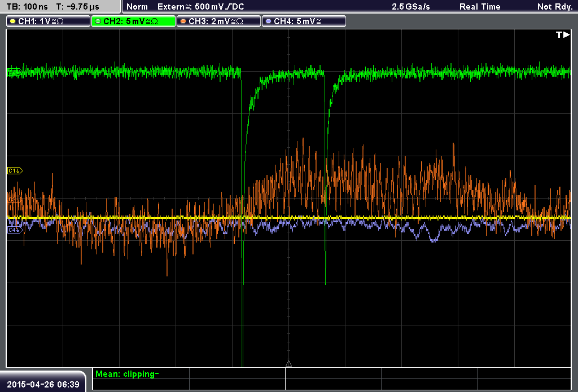Click the timebase TB: 100 ns readout
578x392 pixels.
pos(27,7)
